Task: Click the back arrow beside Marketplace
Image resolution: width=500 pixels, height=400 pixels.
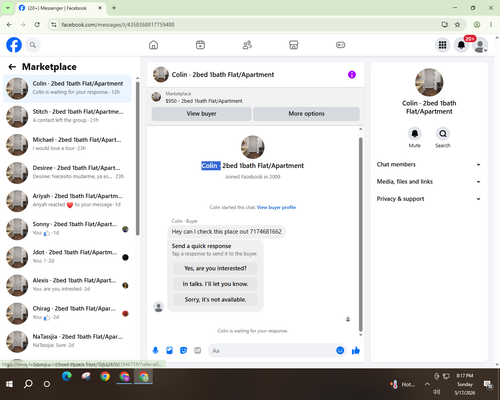Action: click(x=12, y=67)
